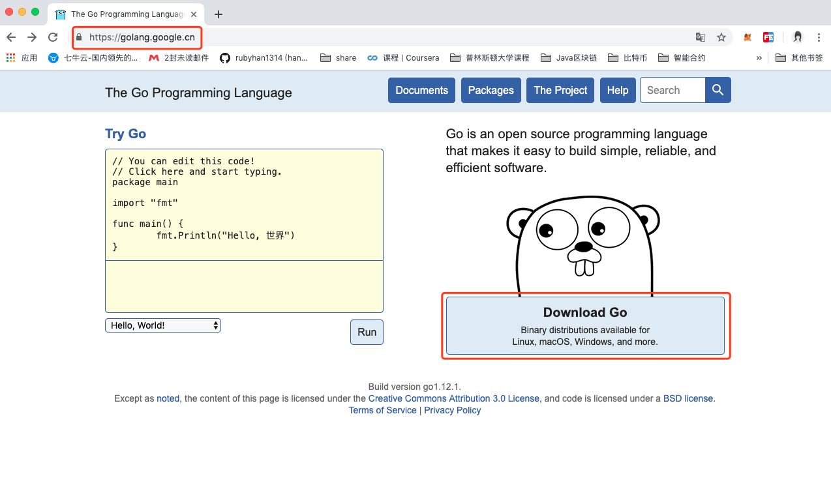Open a new tab with plus button
The image size is (831, 504).
pyautogui.click(x=219, y=14)
